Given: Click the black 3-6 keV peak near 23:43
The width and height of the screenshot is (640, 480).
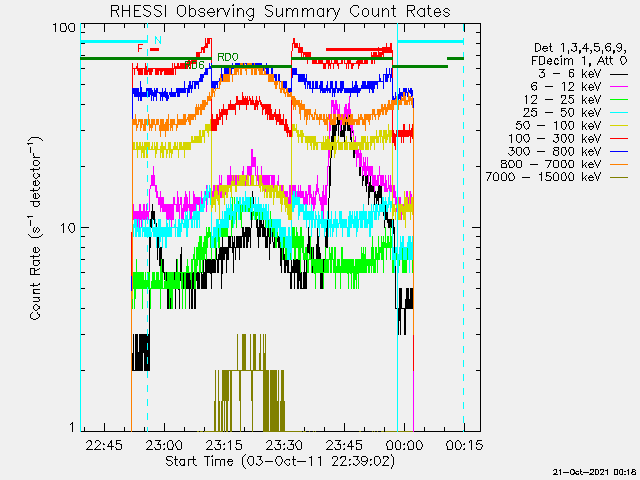Looking at the screenshot, I should (342, 130).
